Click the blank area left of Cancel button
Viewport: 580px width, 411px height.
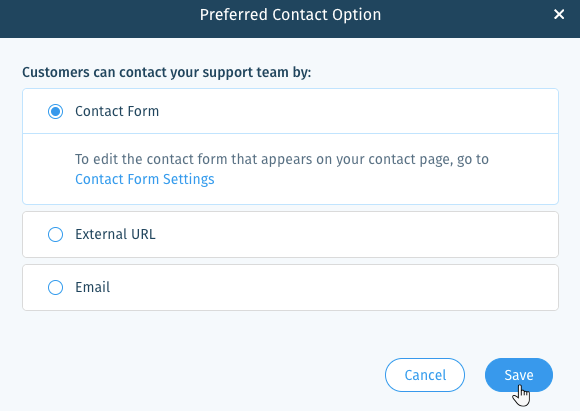coord(200,375)
